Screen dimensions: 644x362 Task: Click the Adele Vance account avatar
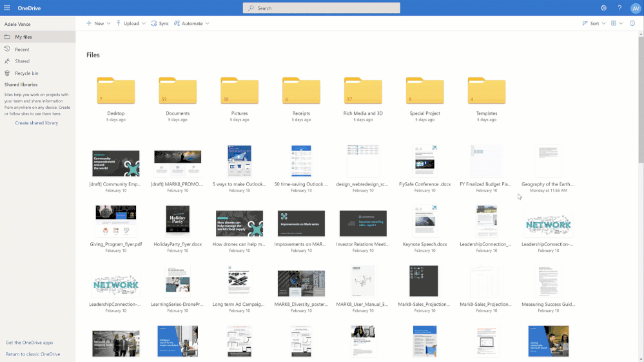[x=635, y=8]
